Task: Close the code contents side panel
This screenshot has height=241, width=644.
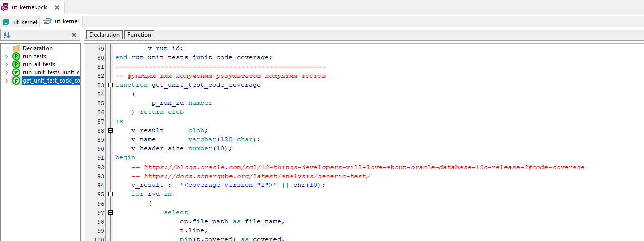Action: (74, 35)
